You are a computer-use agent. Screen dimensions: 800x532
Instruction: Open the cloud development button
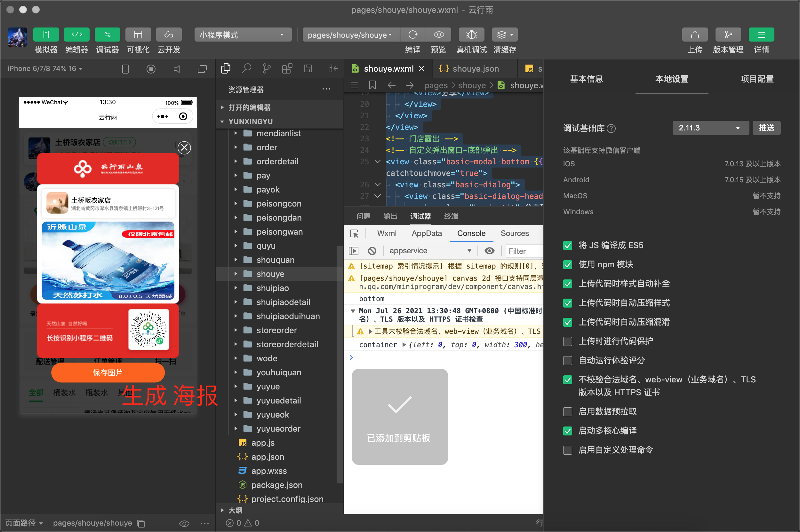click(x=169, y=35)
